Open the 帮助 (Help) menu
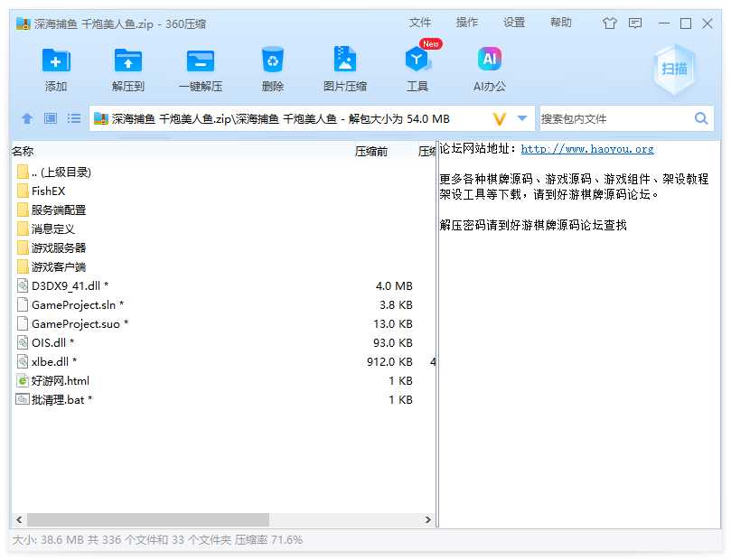 (561, 23)
